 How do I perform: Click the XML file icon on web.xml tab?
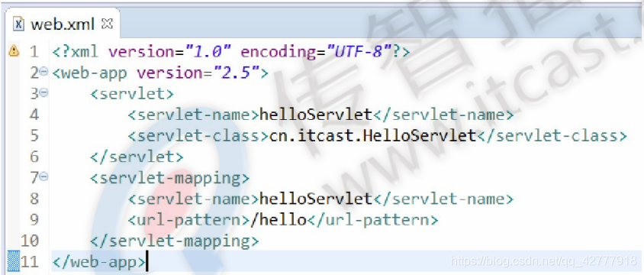[19, 24]
